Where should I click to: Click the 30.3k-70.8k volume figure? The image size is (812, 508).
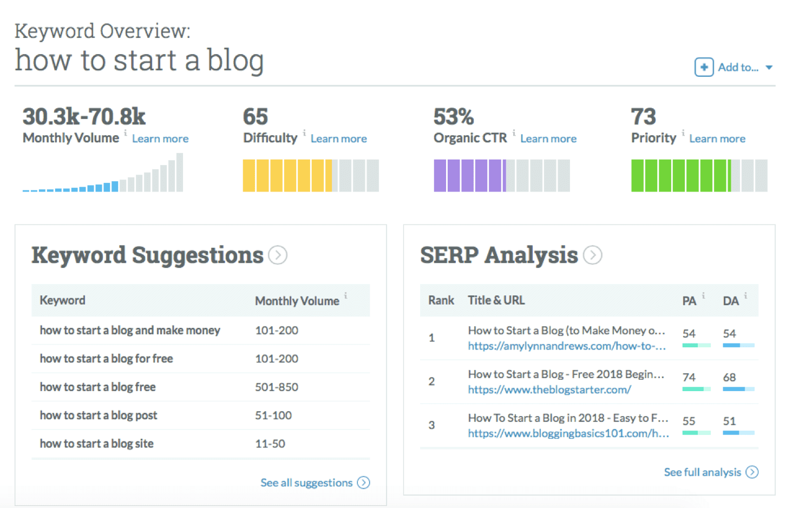[84, 116]
